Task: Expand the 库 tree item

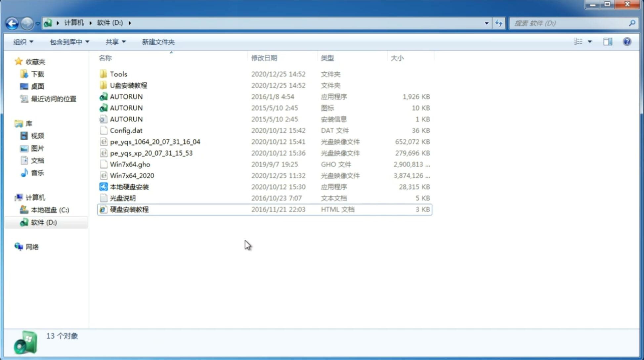Action: point(12,123)
